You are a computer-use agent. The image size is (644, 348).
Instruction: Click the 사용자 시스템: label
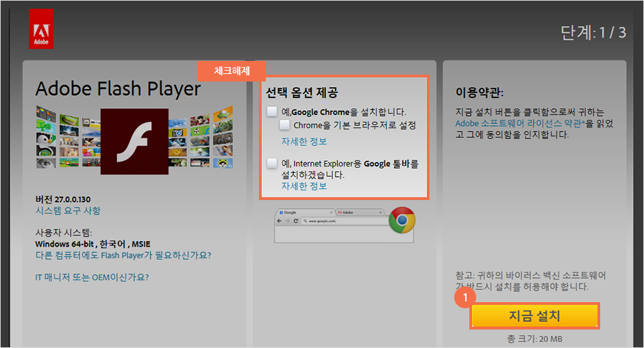tap(64, 233)
